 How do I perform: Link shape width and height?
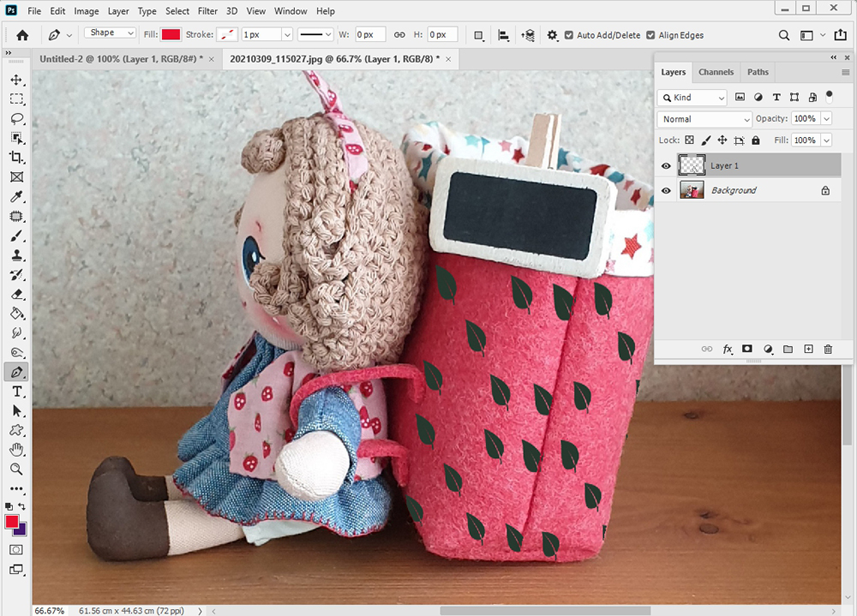tap(399, 35)
